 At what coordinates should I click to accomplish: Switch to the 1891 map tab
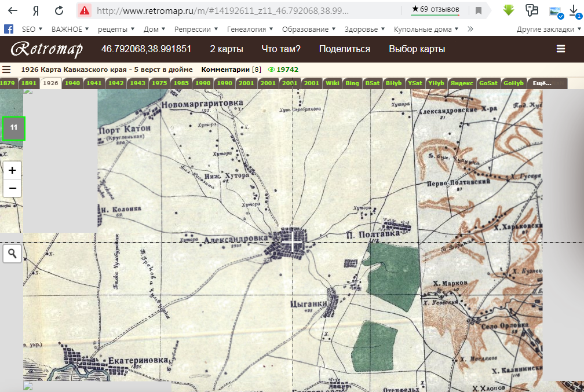click(29, 83)
